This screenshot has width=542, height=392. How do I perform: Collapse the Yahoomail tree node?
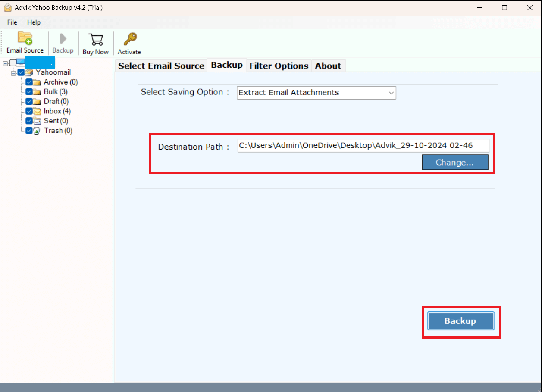point(13,72)
